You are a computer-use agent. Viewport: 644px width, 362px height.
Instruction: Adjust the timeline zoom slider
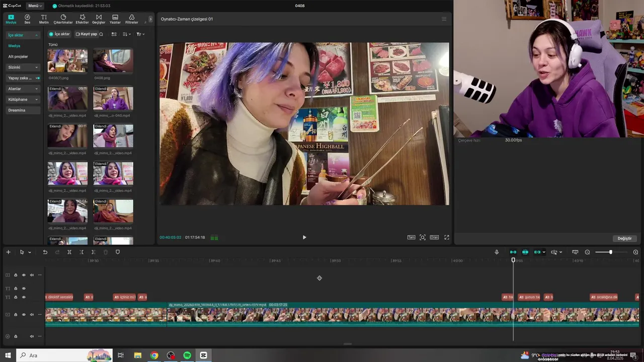coord(611,252)
